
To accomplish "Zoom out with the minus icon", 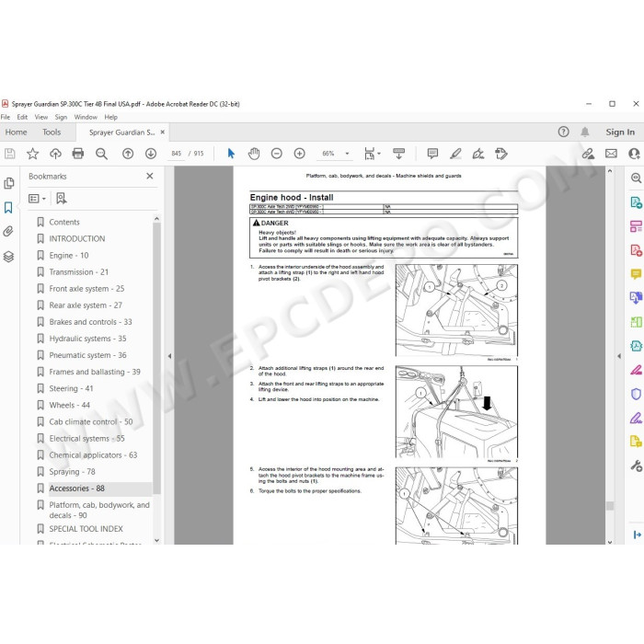I will [x=276, y=154].
